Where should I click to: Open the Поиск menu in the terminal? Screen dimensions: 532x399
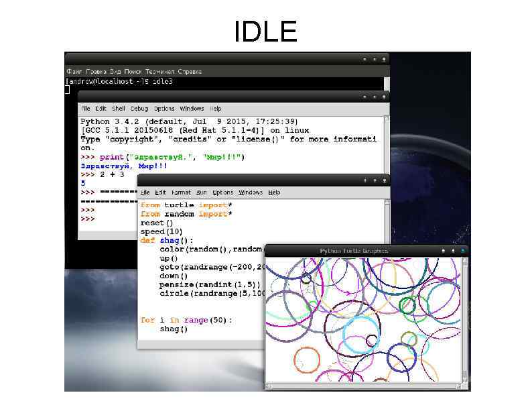133,72
